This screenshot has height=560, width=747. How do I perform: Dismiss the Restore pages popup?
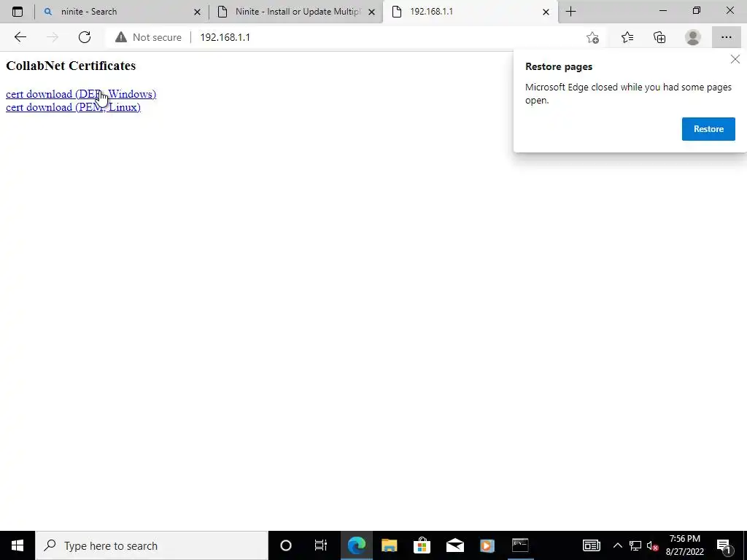(735, 59)
